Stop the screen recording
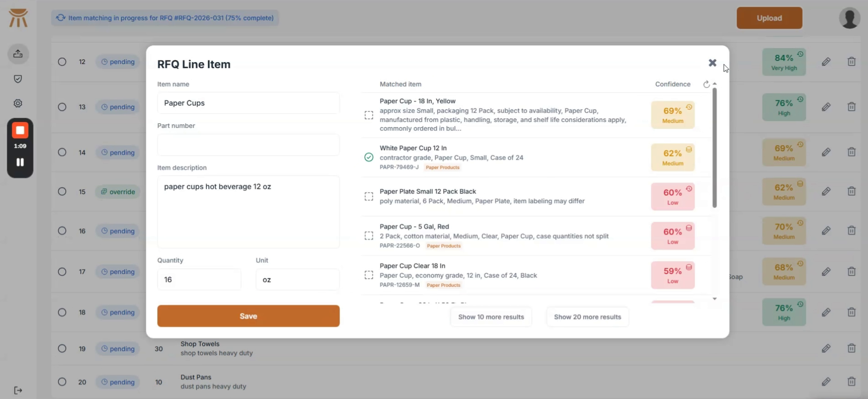 20,131
